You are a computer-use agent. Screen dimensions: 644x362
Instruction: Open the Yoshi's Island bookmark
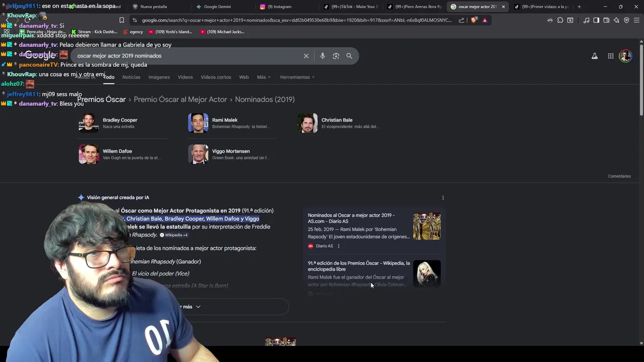tap(171, 32)
